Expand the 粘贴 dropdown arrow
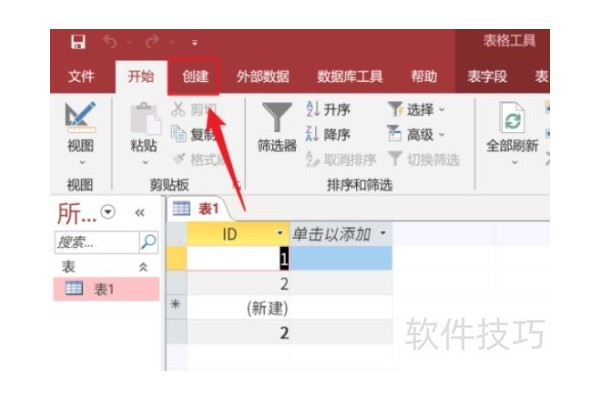 pyautogui.click(x=145, y=163)
